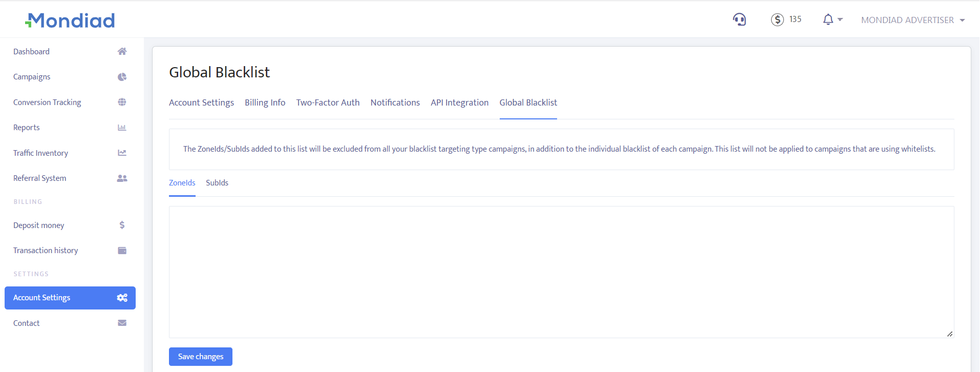Open the Billing Info tab

coord(265,102)
